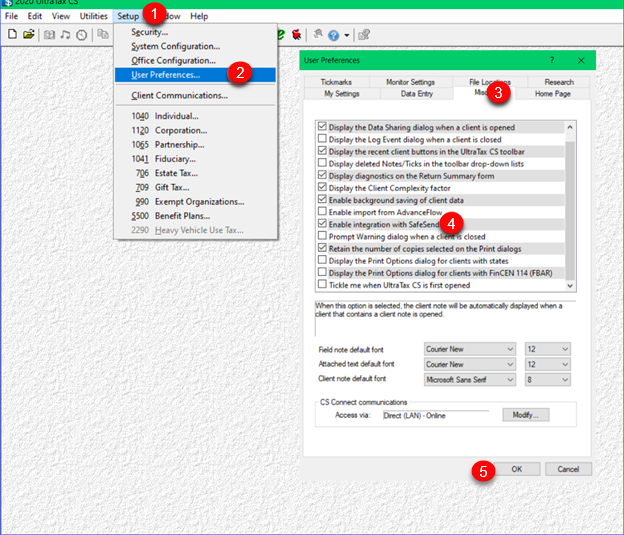Choose System Configuration from Setup menu
This screenshot has height=535, width=624.
(195, 46)
